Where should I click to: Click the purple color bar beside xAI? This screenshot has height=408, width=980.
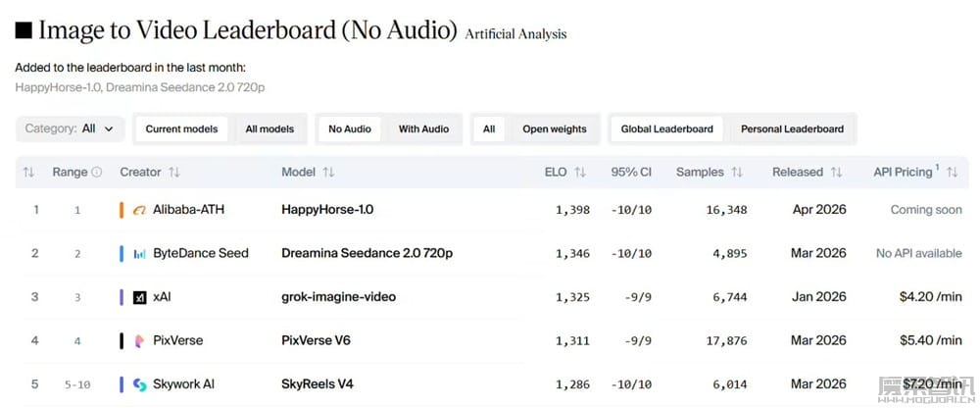point(122,297)
